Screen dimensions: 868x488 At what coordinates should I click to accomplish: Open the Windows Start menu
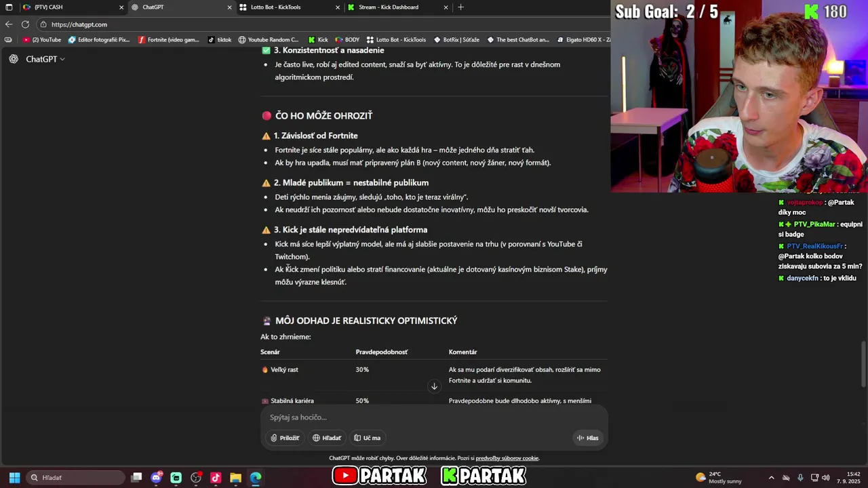click(x=14, y=478)
